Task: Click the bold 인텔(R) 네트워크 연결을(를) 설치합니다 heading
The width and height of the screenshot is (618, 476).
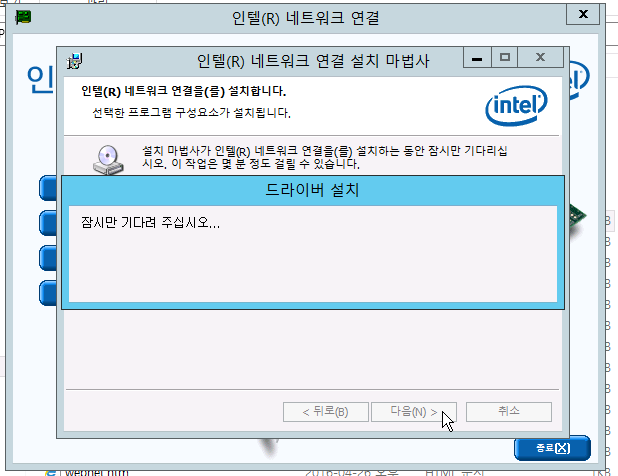Action: (184, 91)
